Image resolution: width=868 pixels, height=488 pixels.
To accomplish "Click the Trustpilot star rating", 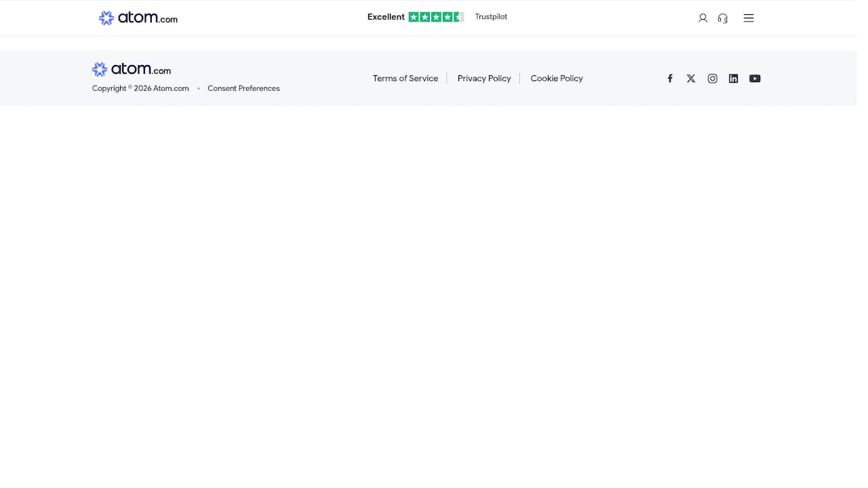I will [x=436, y=17].
